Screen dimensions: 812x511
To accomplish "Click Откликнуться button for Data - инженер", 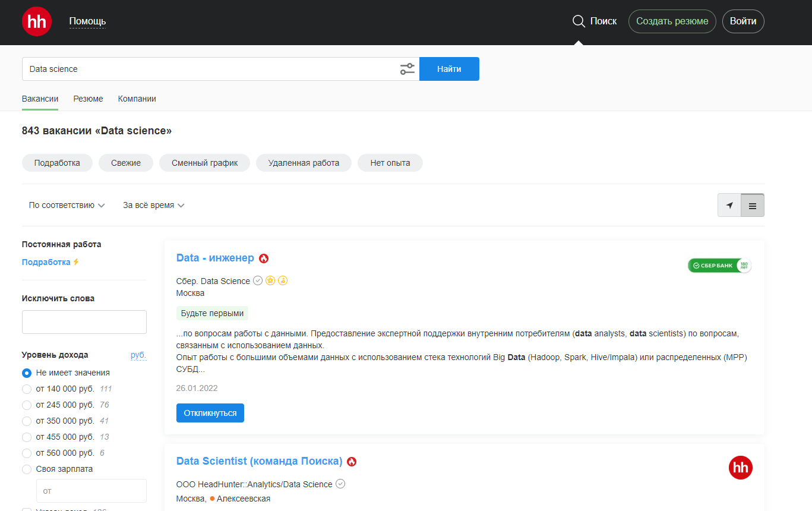I will pos(210,413).
